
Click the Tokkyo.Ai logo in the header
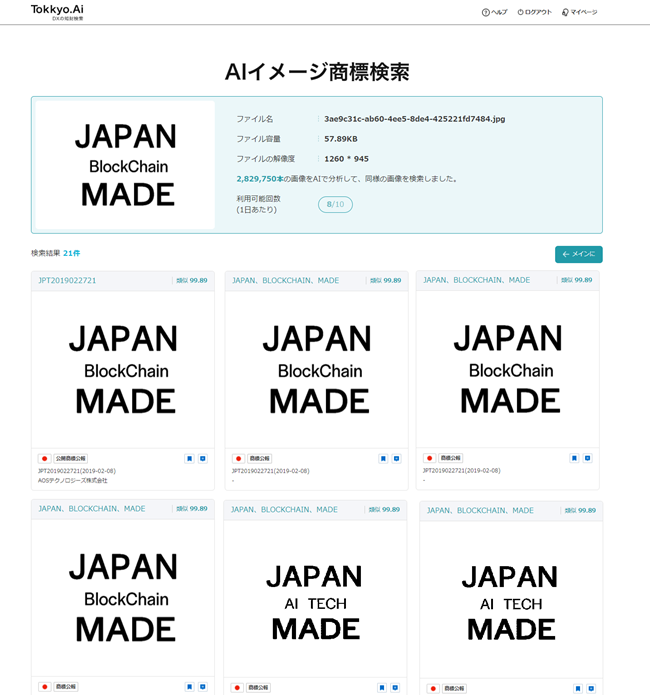(57, 11)
